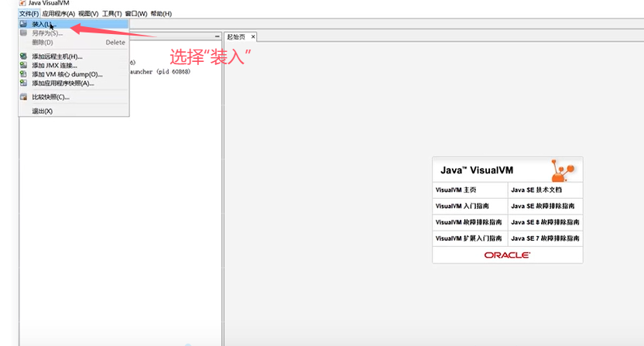The height and width of the screenshot is (346, 644).
Task: Click the add remote host icon
Action: 23,57
